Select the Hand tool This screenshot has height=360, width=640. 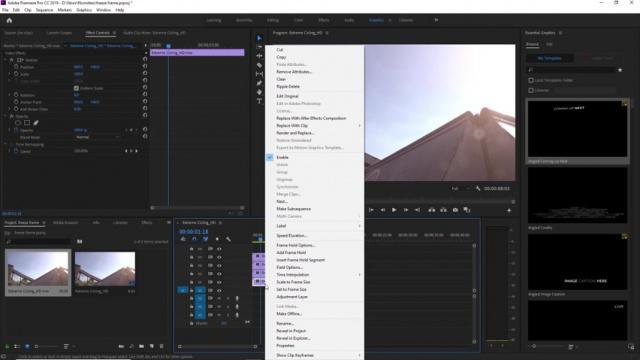coord(259,92)
